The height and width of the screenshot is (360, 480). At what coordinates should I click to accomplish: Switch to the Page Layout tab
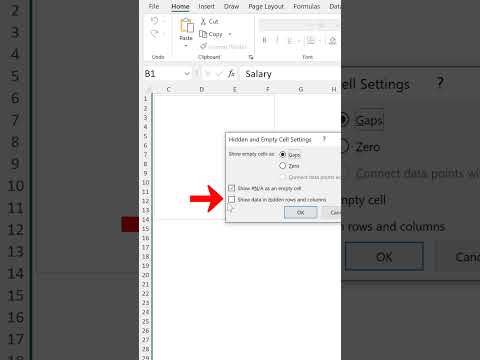tap(266, 6)
